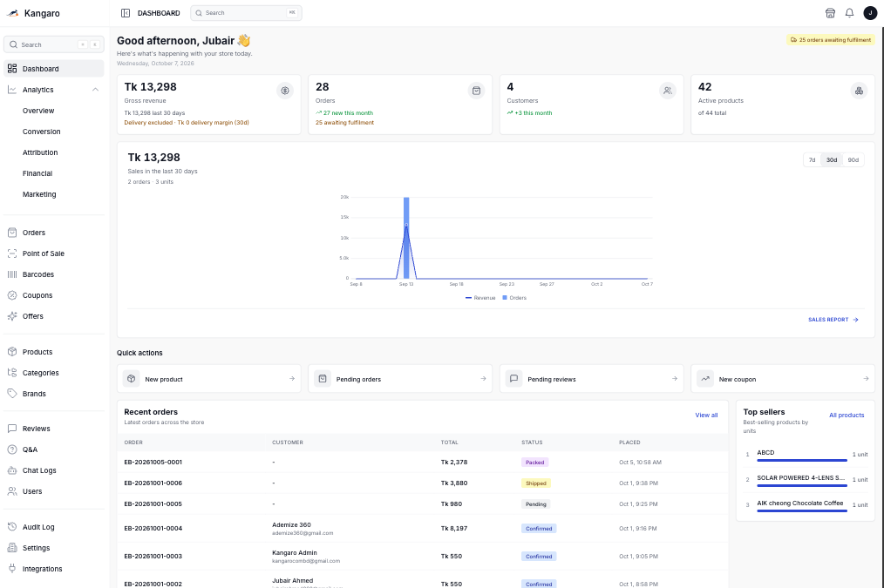Click the Pending reviews quick action
884x588 pixels.
click(591, 378)
